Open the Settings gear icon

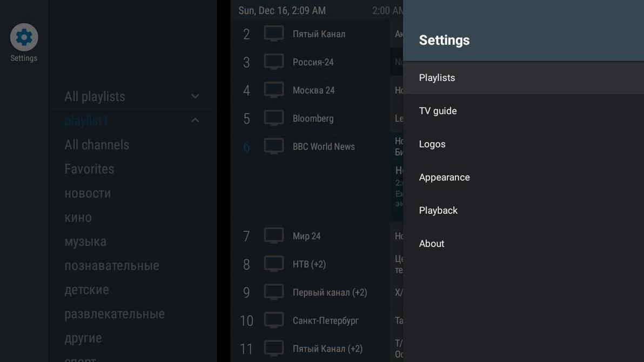pos(24,37)
